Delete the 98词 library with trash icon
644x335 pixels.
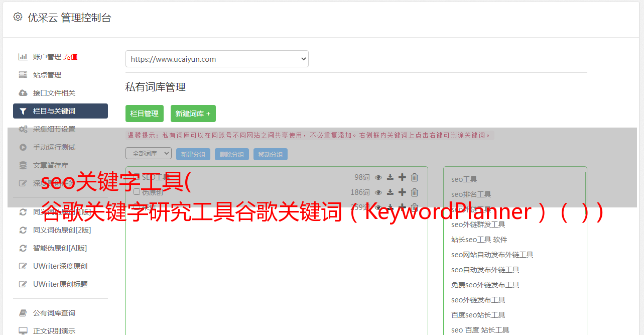click(x=415, y=177)
